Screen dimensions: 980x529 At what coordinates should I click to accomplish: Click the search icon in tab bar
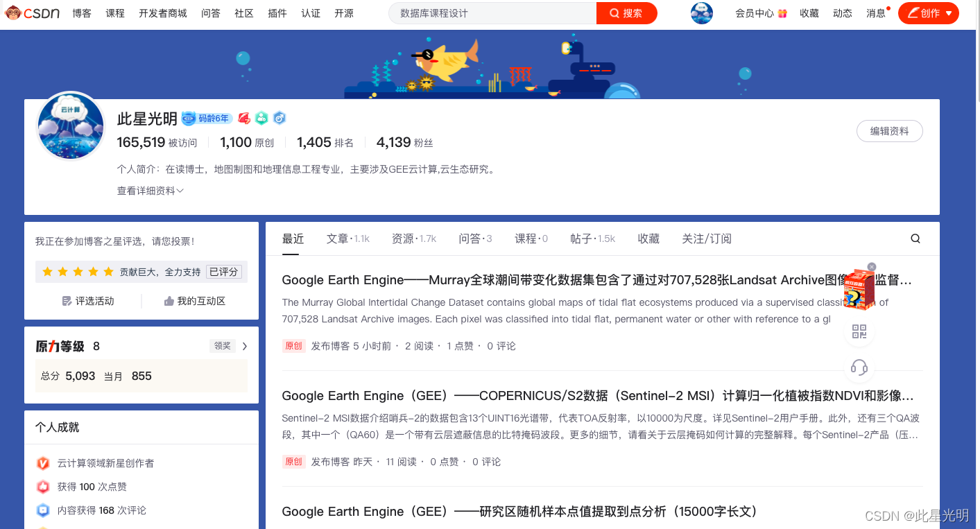(x=915, y=239)
